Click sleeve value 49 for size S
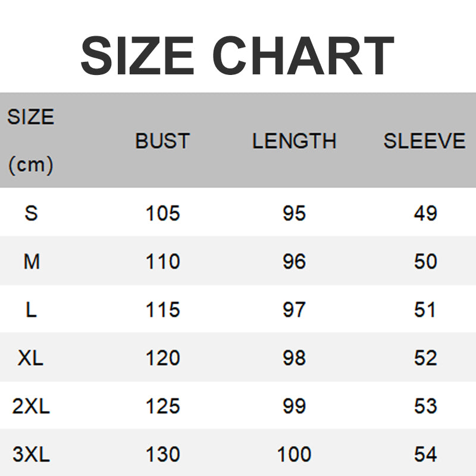 [425, 213]
